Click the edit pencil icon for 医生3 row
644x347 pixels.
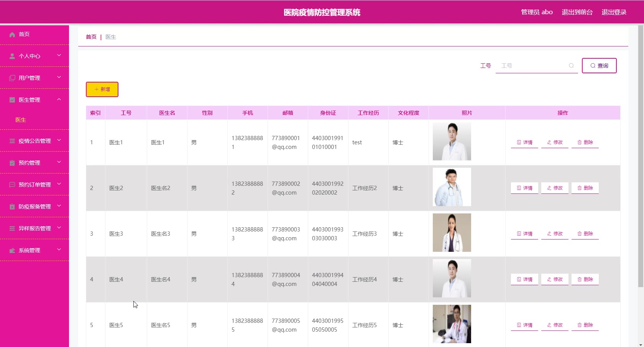549,234
